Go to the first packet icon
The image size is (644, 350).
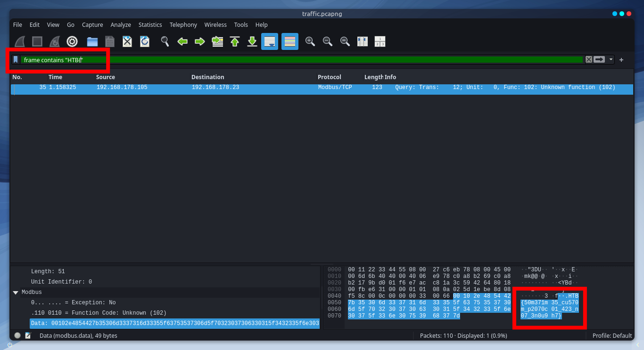coord(235,41)
